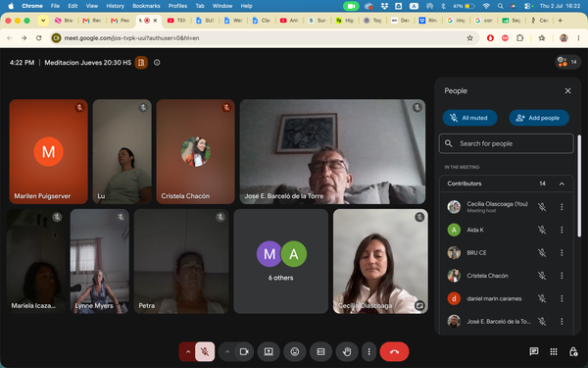Open the Bookmarks menu in menu bar

(146, 6)
